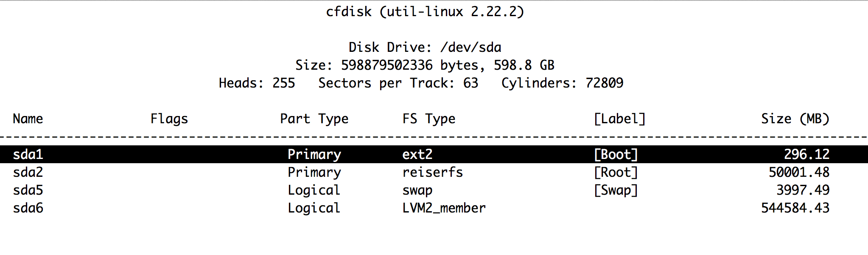Click the sda5 partition name

(x=28, y=190)
